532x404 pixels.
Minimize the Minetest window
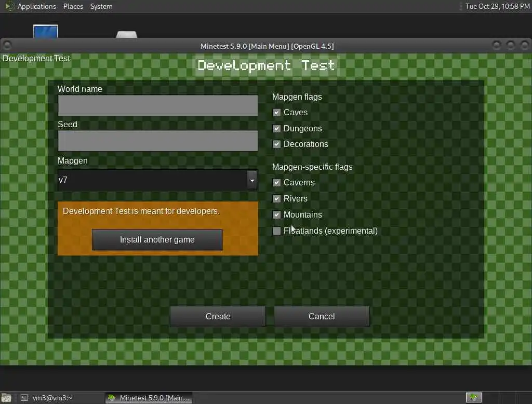pos(497,45)
